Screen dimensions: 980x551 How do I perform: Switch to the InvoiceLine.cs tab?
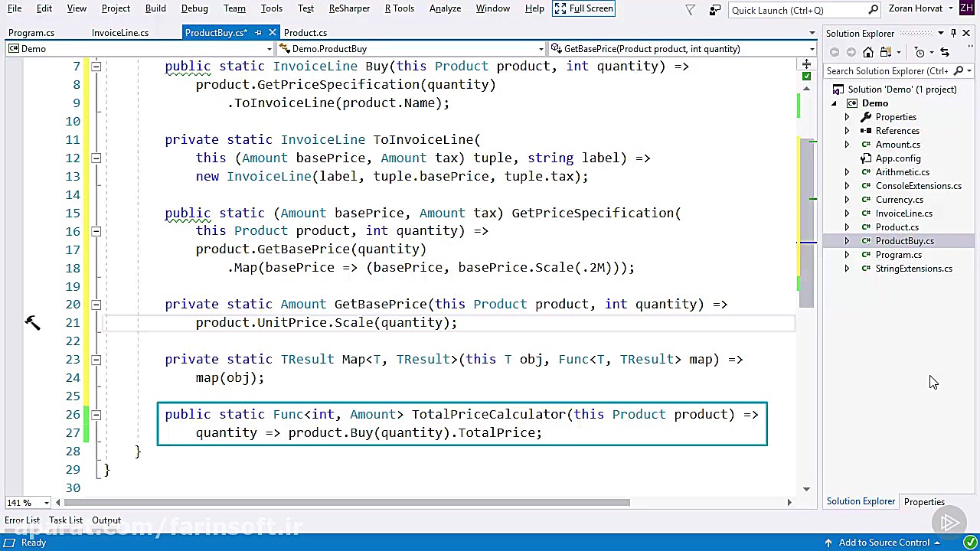coord(120,33)
